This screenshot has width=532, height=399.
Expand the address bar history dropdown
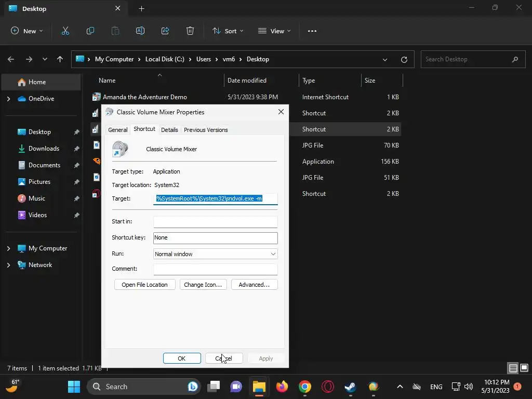[x=385, y=60]
